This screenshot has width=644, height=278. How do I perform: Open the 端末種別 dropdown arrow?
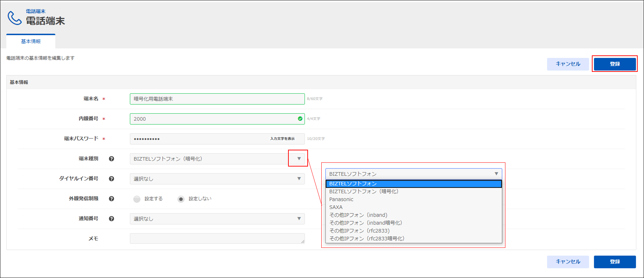pos(299,159)
